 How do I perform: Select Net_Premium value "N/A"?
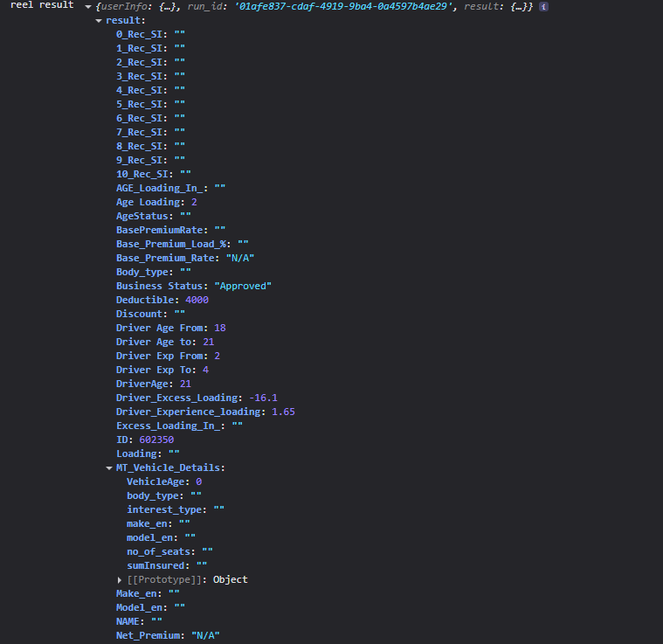pyautogui.click(x=205, y=635)
